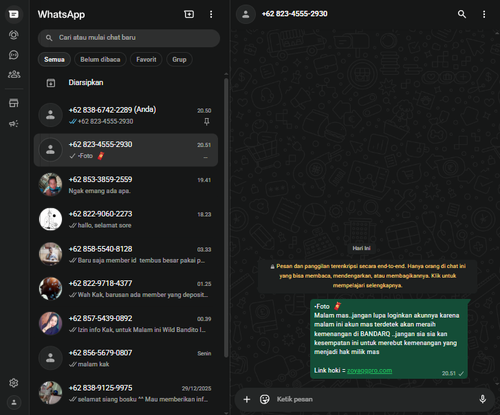
Task: Open chat +62 857-5439-0892
Action: coord(126,323)
